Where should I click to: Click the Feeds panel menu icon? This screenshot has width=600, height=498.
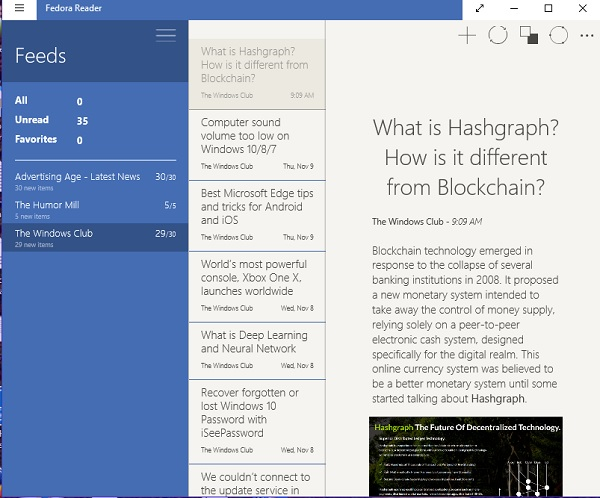point(166,35)
